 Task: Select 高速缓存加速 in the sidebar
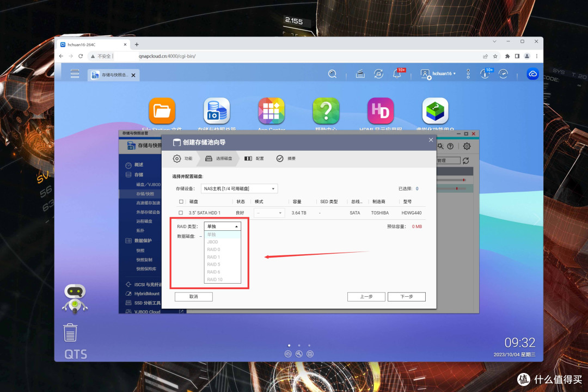pos(148,203)
